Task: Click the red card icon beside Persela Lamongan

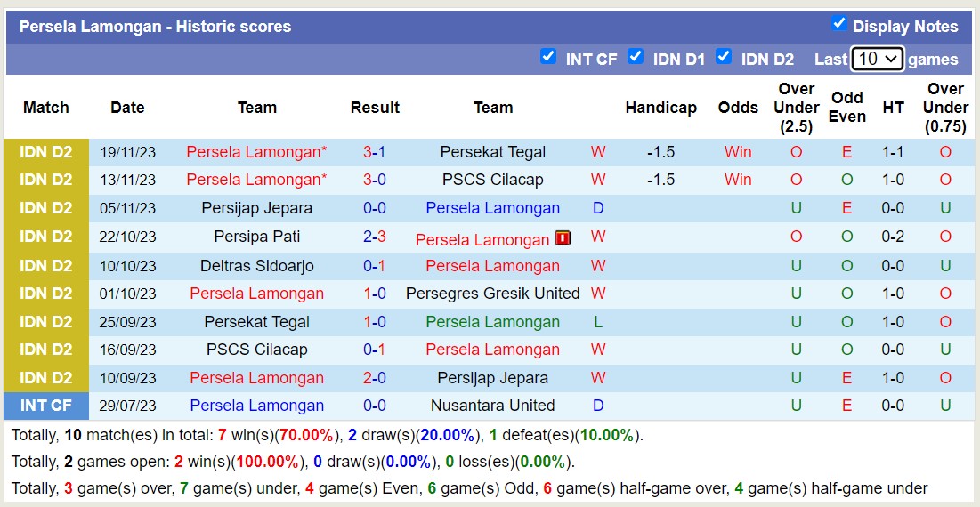Action: (563, 237)
